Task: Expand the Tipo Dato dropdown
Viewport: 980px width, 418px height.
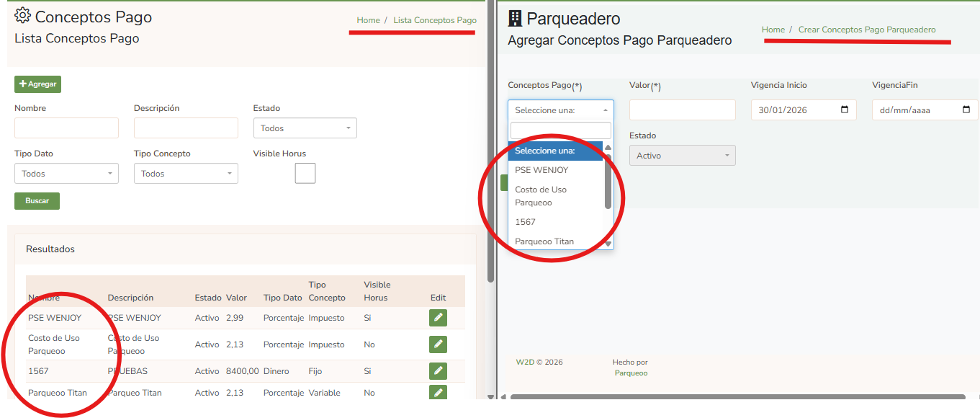Action: pos(66,173)
